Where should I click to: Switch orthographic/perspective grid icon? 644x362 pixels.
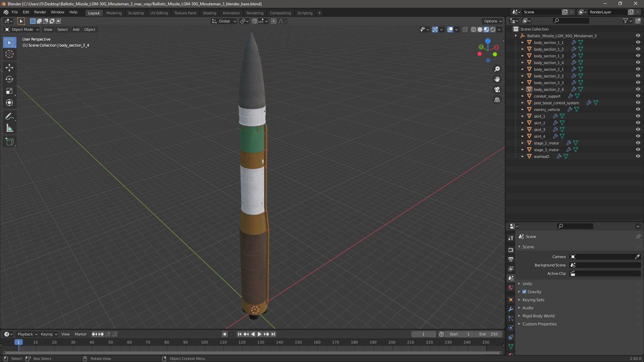click(497, 100)
